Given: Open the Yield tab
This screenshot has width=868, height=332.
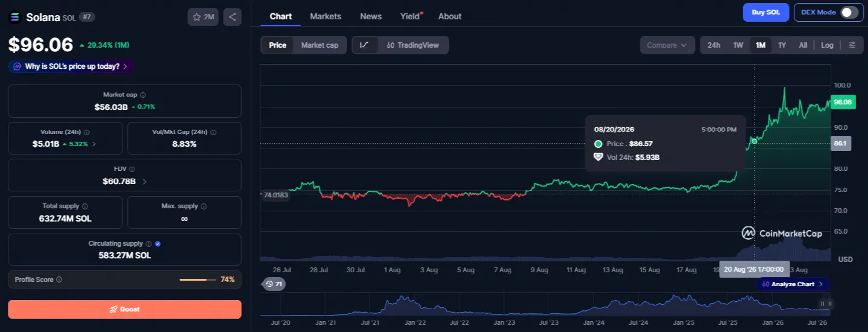Looking at the screenshot, I should [410, 16].
